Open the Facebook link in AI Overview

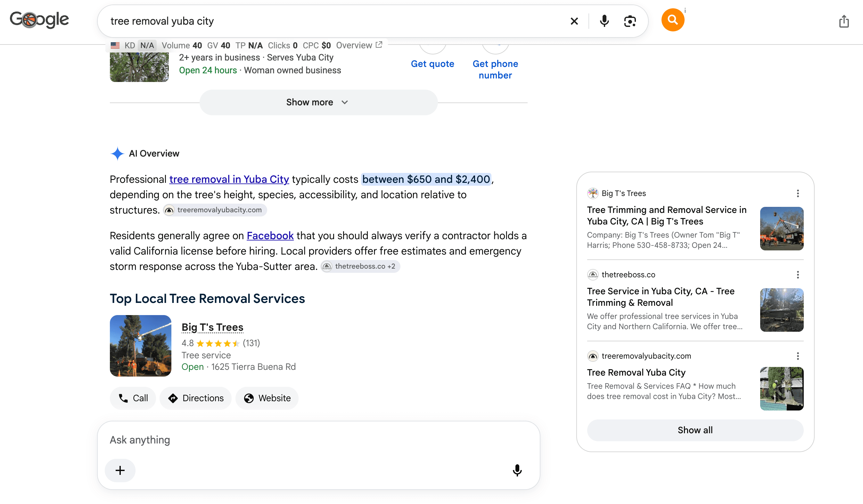(270, 236)
